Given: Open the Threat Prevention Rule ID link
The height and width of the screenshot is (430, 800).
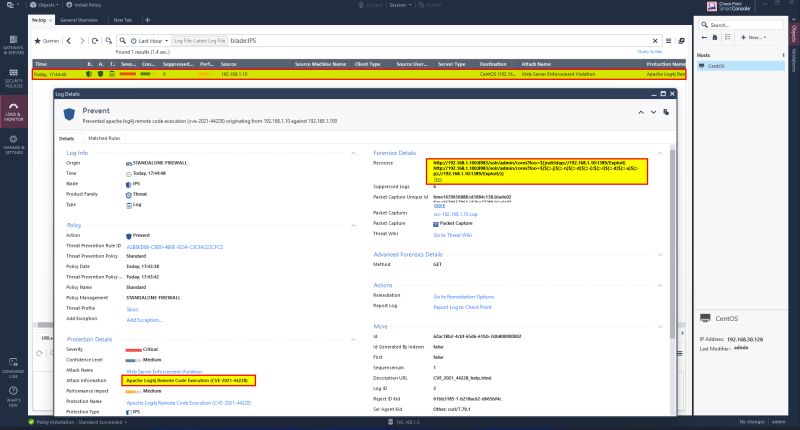Looking at the screenshot, I should tap(174, 247).
